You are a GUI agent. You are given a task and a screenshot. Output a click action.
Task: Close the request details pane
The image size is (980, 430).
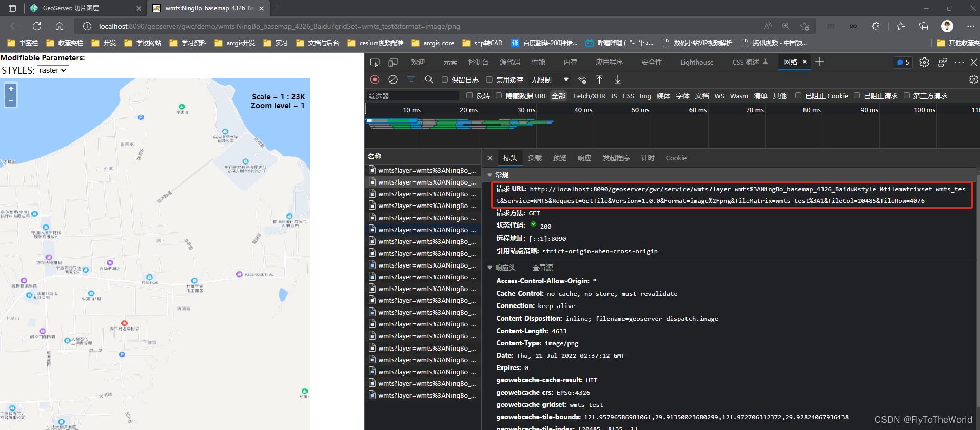[490, 158]
